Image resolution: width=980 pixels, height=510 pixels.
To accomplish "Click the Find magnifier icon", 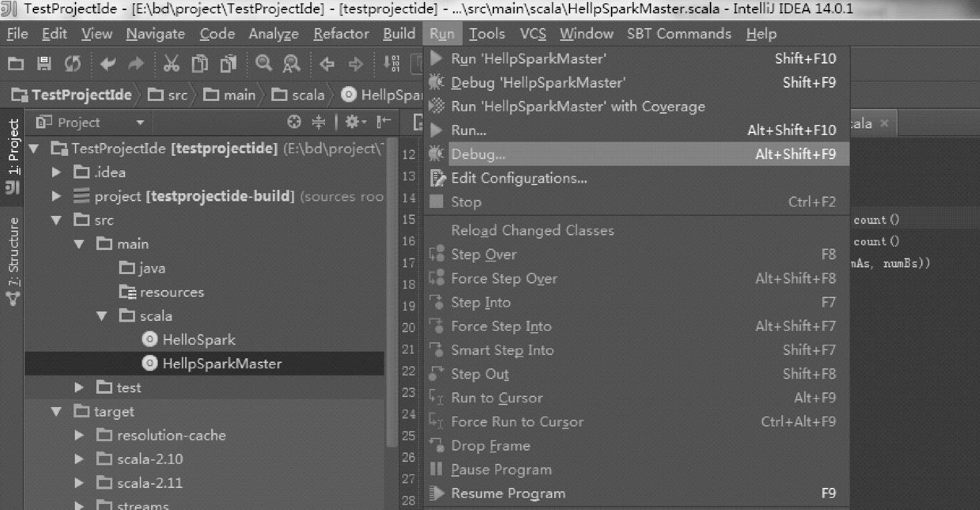I will coord(264,63).
